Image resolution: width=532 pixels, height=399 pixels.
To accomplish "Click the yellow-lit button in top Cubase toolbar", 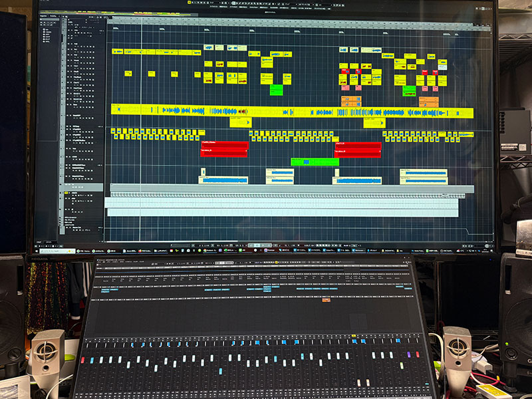I will pos(189,3).
